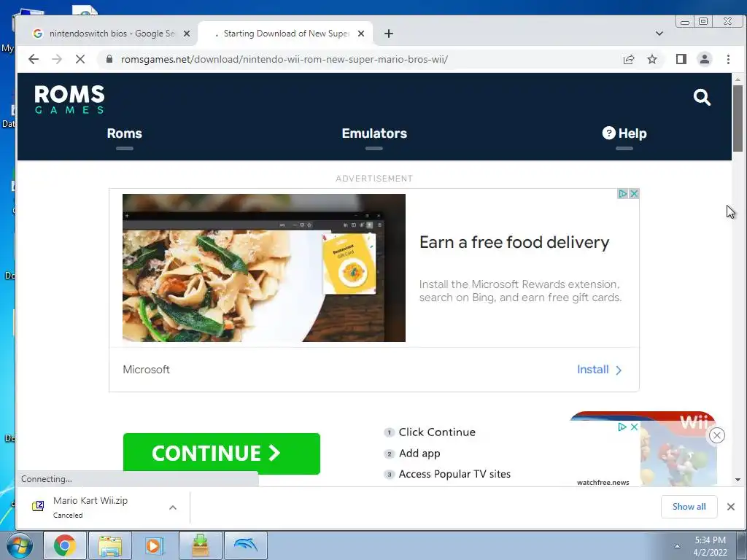Open the Chrome three-dot menu
This screenshot has width=747, height=560.
tap(729, 60)
